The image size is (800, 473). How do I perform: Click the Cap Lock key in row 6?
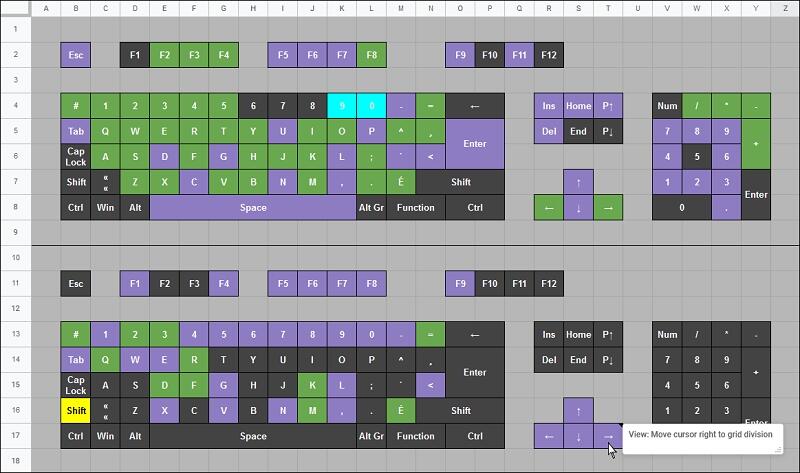tap(75, 157)
